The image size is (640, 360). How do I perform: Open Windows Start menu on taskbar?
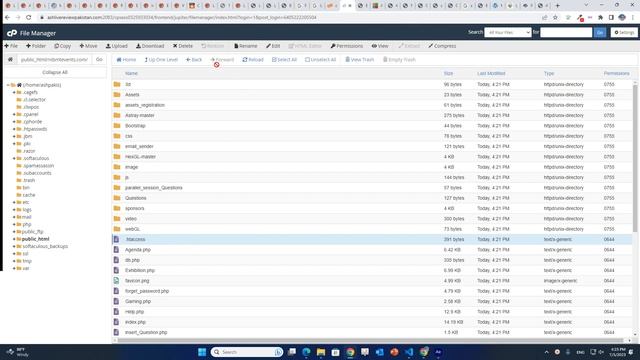point(202,352)
